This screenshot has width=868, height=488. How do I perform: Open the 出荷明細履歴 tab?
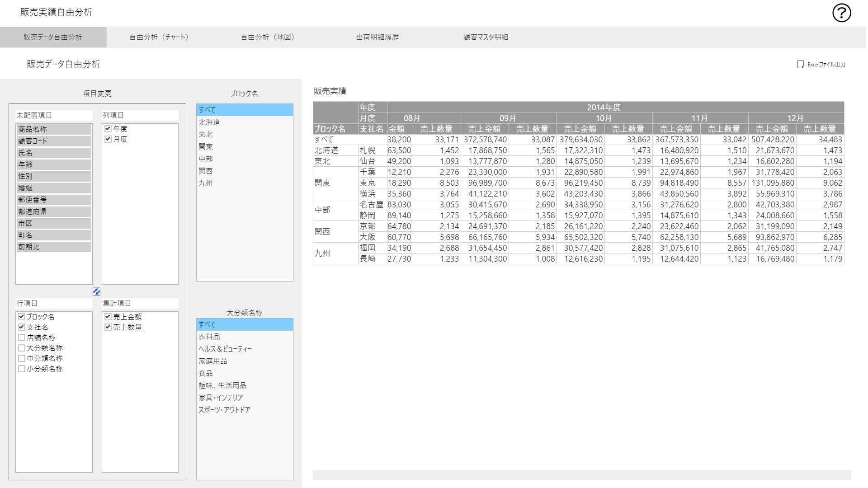(377, 37)
